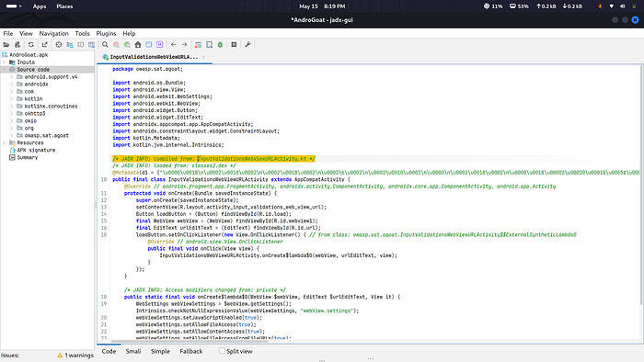
Task: Click the vertical scrollbar of the code editor
Action: [x=641, y=185]
